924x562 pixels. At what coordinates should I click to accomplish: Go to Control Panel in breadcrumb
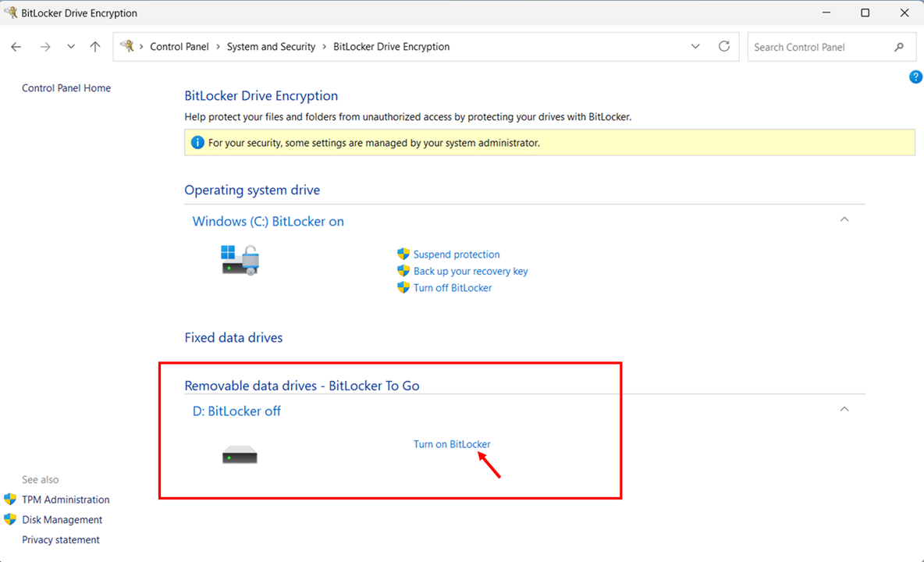tap(179, 47)
